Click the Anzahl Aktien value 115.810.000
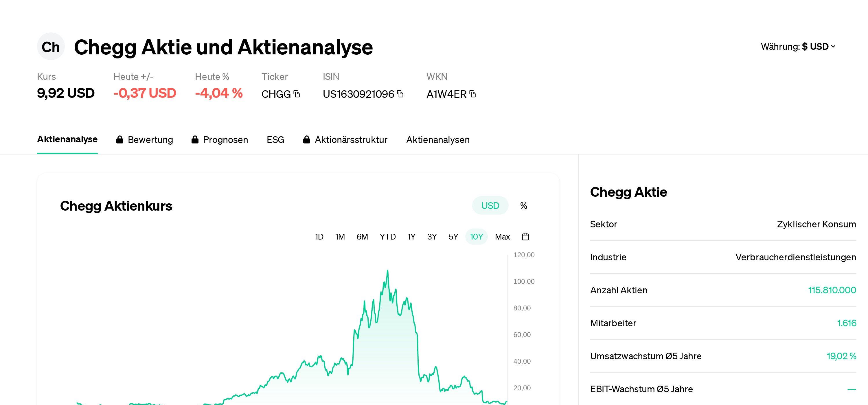Image resolution: width=868 pixels, height=405 pixels. pos(832,290)
